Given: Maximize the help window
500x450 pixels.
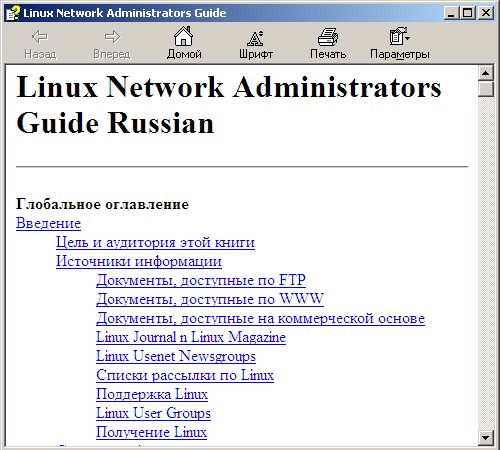Looking at the screenshot, I should (x=468, y=13).
